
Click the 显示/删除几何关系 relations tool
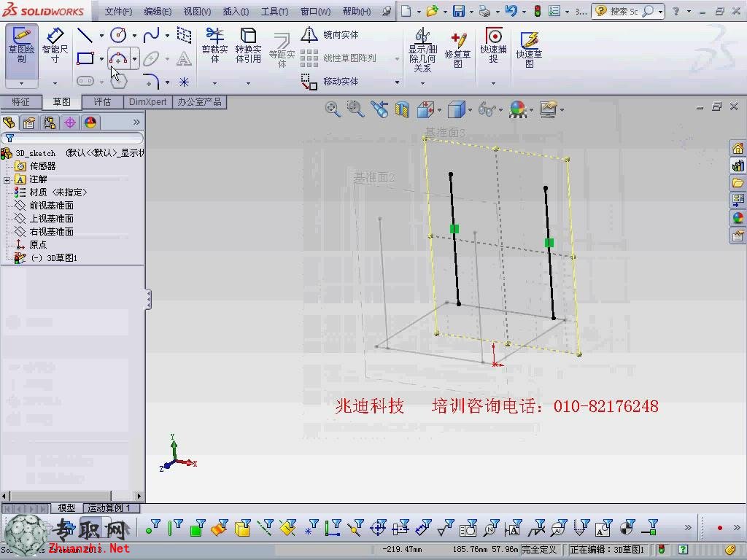click(422, 50)
